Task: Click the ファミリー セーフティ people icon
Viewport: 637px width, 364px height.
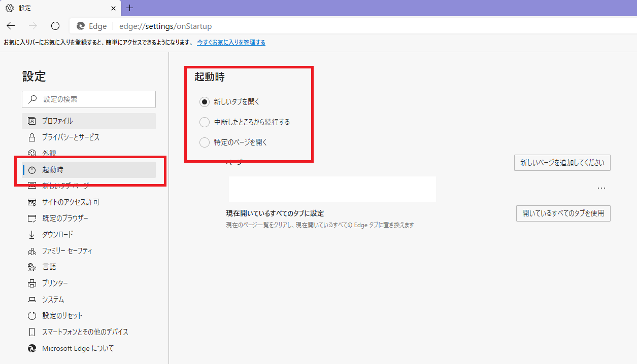Action: click(x=32, y=251)
